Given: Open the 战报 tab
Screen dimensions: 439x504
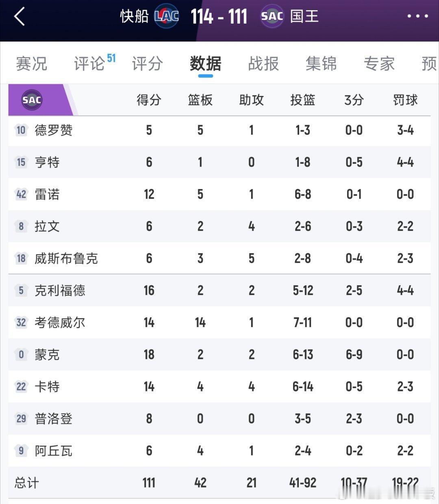Looking at the screenshot, I should pyautogui.click(x=263, y=64).
